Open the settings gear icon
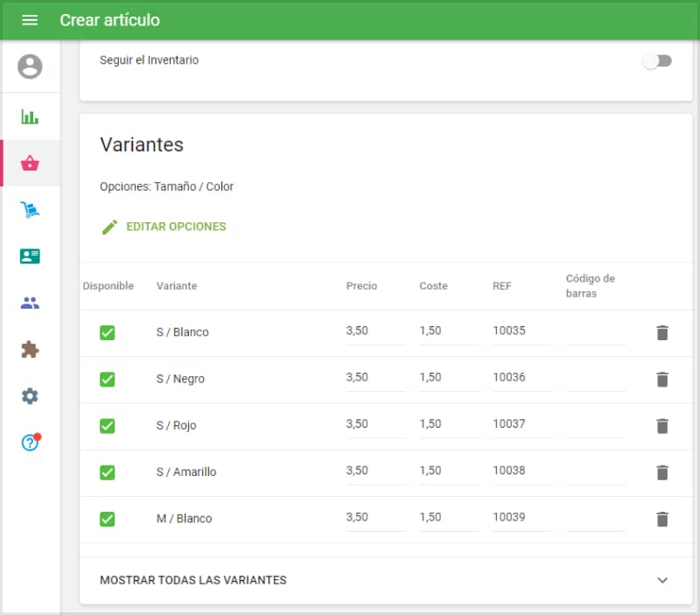The height and width of the screenshot is (615, 700). click(30, 396)
